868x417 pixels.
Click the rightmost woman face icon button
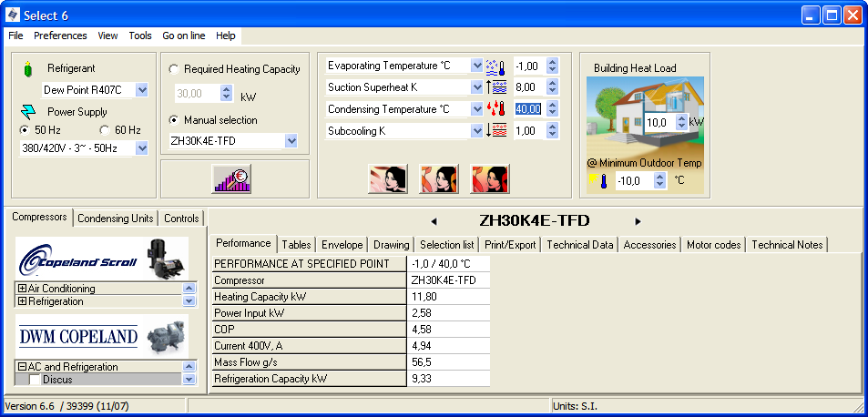(x=489, y=178)
